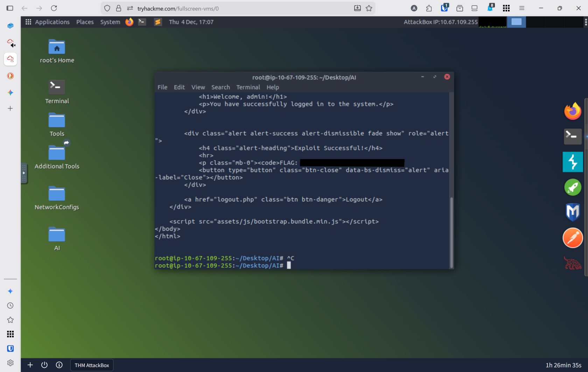Image resolution: width=588 pixels, height=372 pixels.
Task: Click the browser forward arrow
Action: click(x=39, y=8)
